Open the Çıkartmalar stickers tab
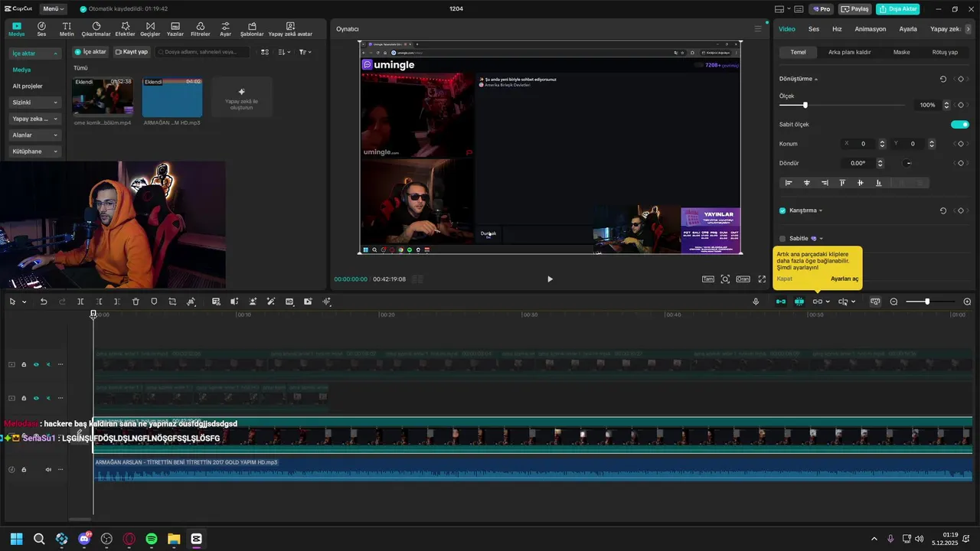 click(x=96, y=29)
